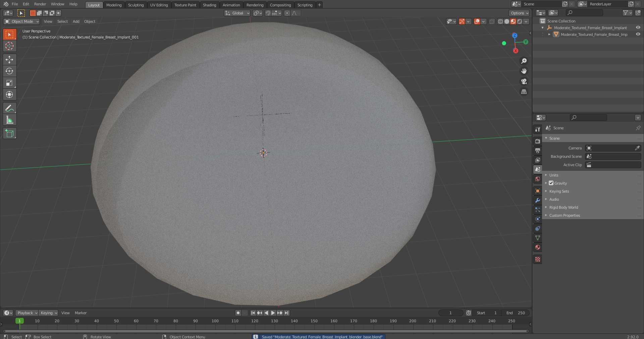Click the zoom view magnifier icon
Image resolution: width=644 pixels, height=339 pixels.
[x=524, y=61]
